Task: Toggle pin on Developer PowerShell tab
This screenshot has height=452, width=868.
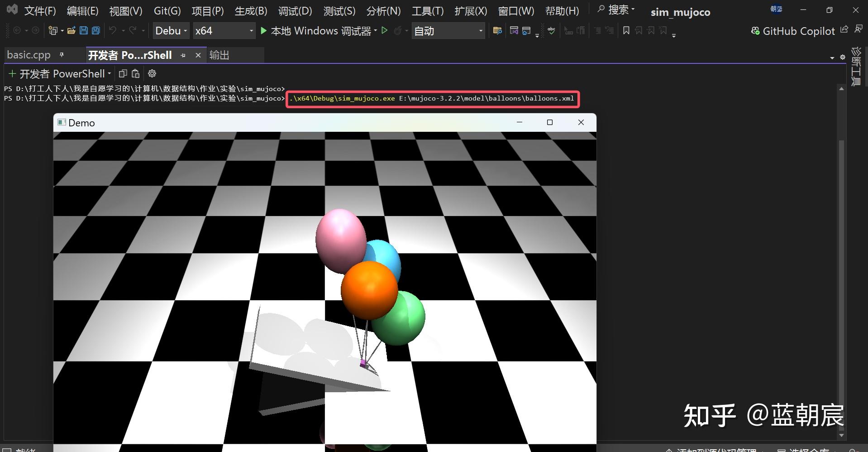Action: (183, 55)
